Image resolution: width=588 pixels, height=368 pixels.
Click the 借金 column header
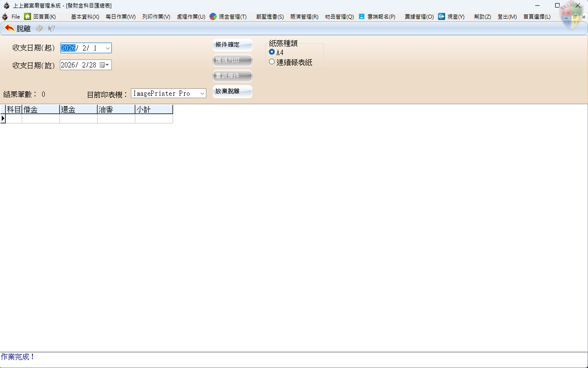click(40, 109)
